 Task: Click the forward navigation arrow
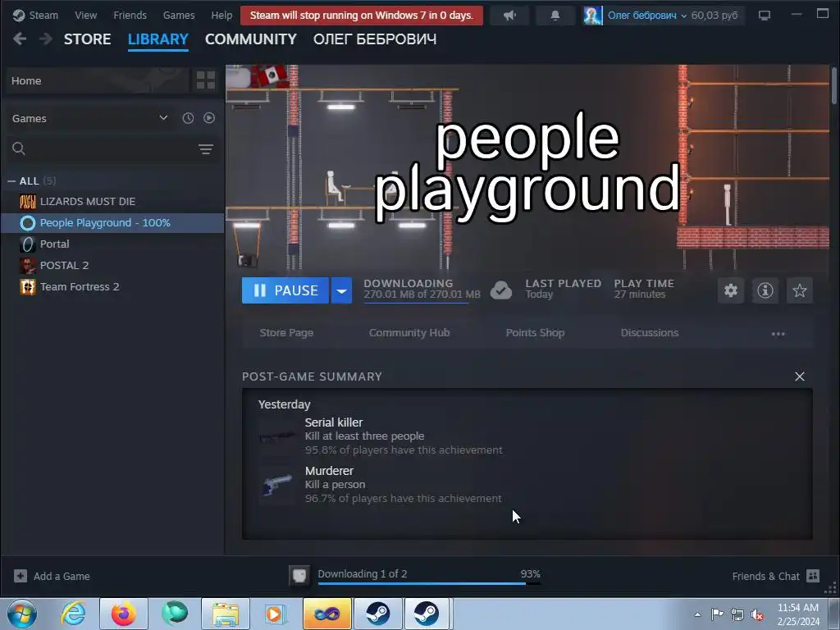(46, 39)
